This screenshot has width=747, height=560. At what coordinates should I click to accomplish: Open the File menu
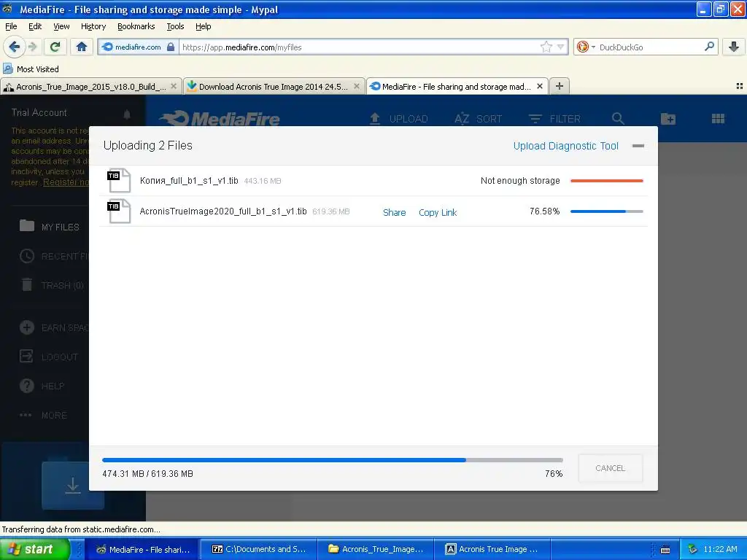coord(11,26)
